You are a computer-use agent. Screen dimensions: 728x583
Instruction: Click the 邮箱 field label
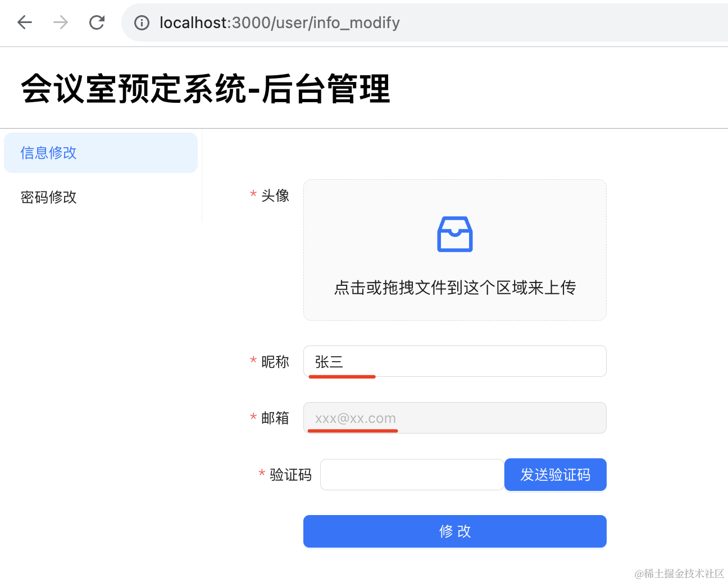275,418
